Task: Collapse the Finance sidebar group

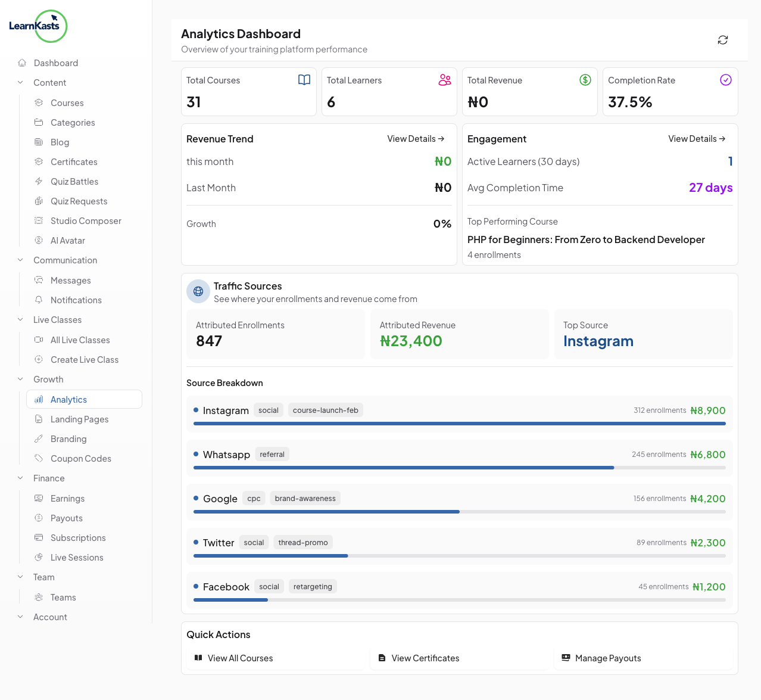Action: point(21,478)
